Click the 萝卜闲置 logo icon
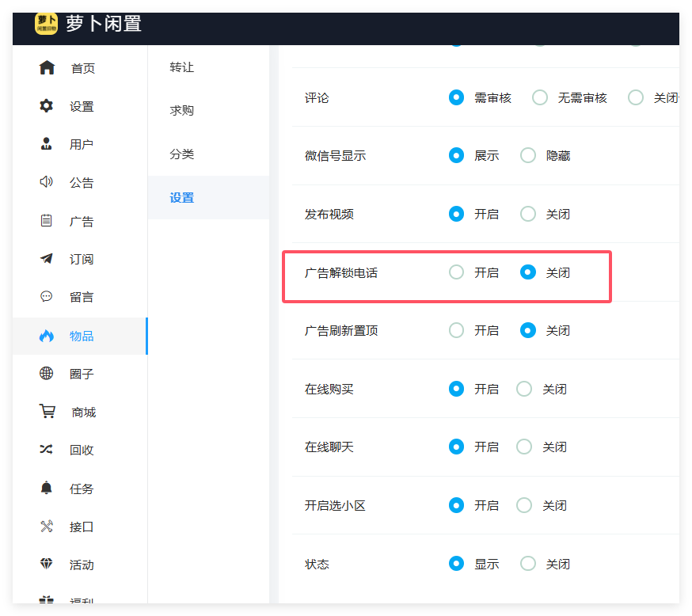 [x=46, y=24]
